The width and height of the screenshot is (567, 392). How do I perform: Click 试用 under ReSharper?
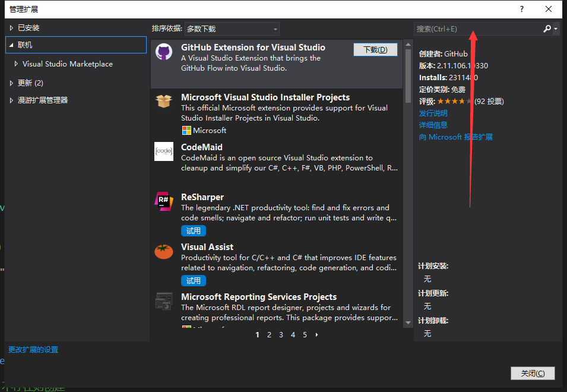pos(193,230)
